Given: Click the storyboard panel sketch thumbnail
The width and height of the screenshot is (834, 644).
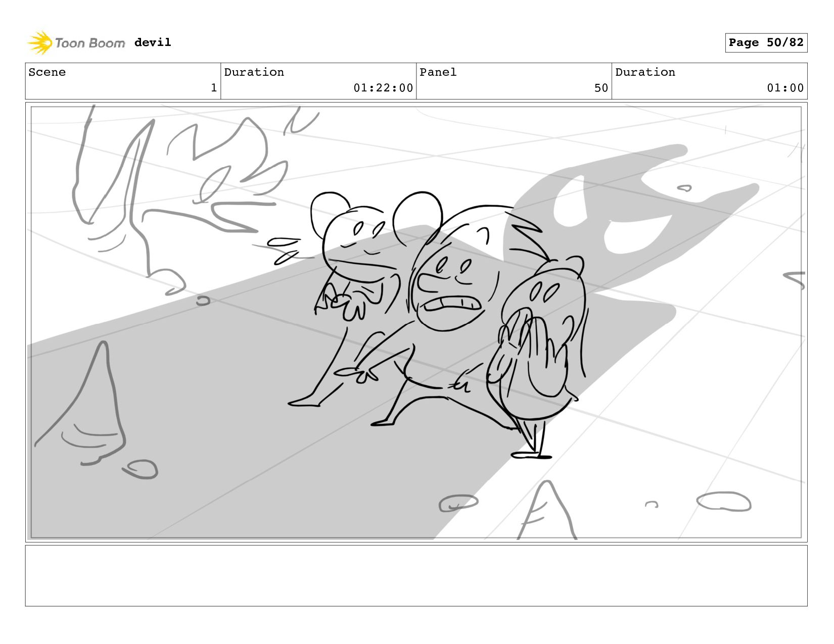Looking at the screenshot, I should point(416,322).
